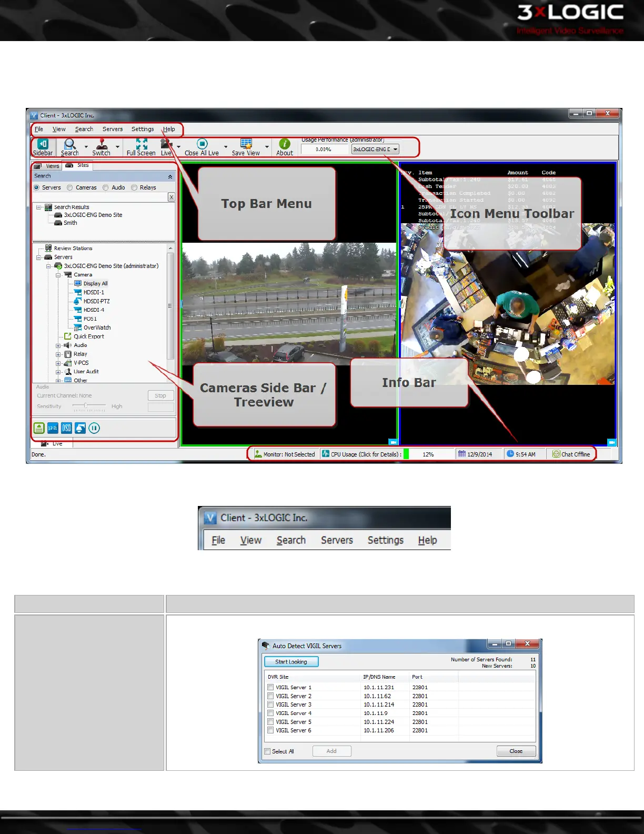The image size is (644, 834).
Task: Collapse the Search Results tree node
Action: [x=38, y=207]
